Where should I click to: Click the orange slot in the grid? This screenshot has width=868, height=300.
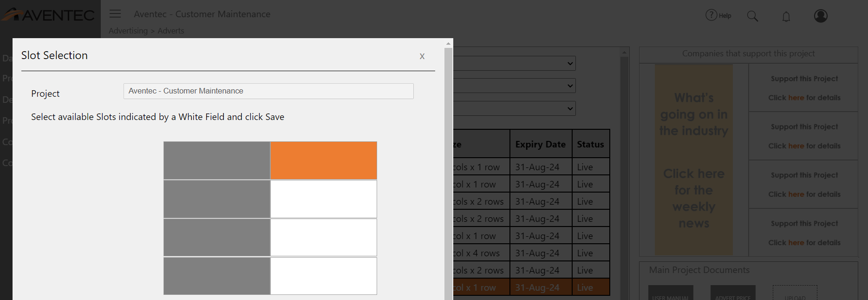tap(323, 160)
